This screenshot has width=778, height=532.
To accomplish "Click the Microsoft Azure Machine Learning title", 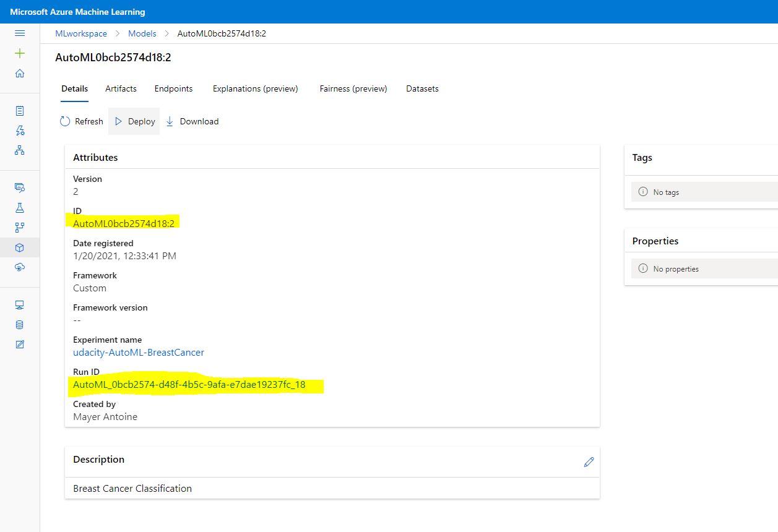I will coord(77,12).
